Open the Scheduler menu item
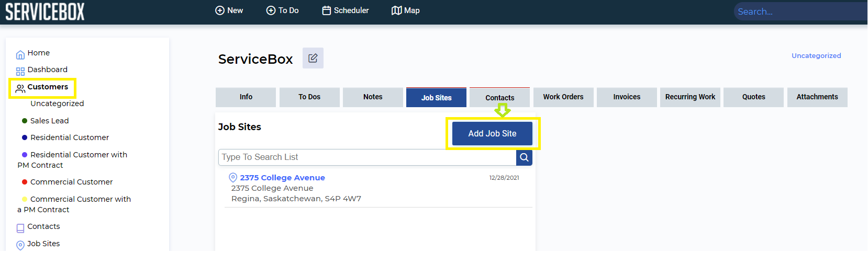The height and width of the screenshot is (253, 868). coord(346,10)
